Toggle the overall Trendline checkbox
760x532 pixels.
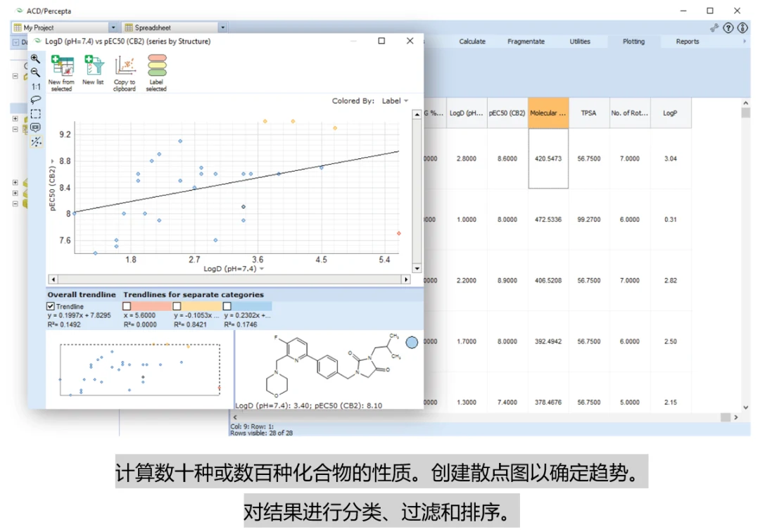51,306
